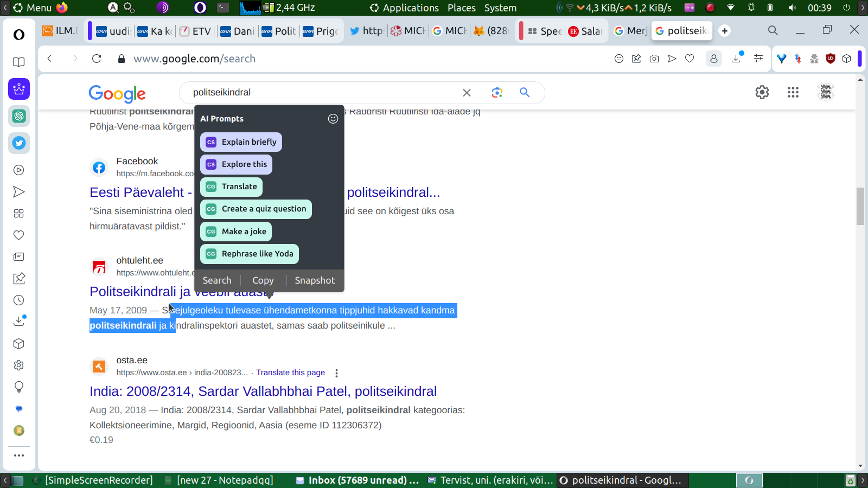Switch to SimpleScreenRecorder in the taskbar
Image resolution: width=868 pixels, height=488 pixels.
pos(93,480)
